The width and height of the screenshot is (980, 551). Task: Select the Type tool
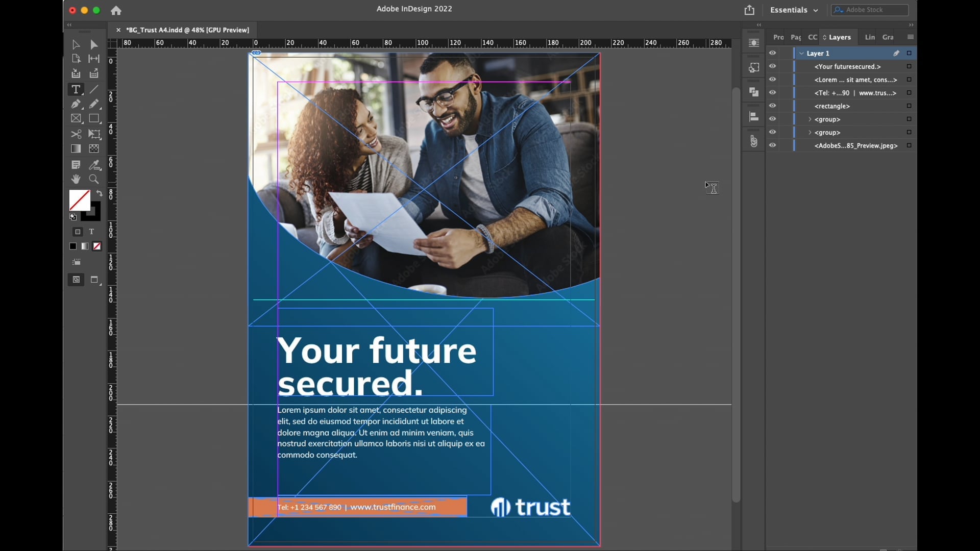[x=76, y=90]
